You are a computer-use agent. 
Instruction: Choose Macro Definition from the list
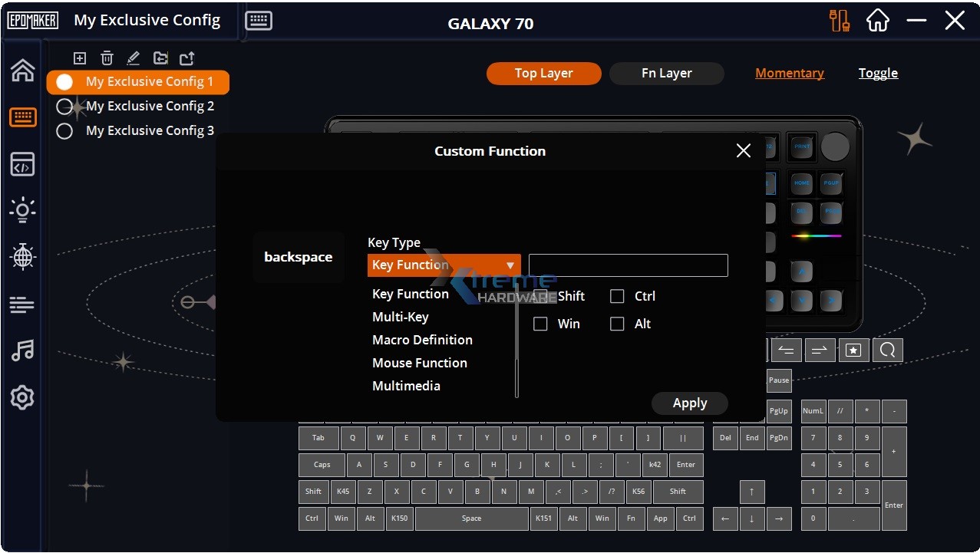[422, 340]
